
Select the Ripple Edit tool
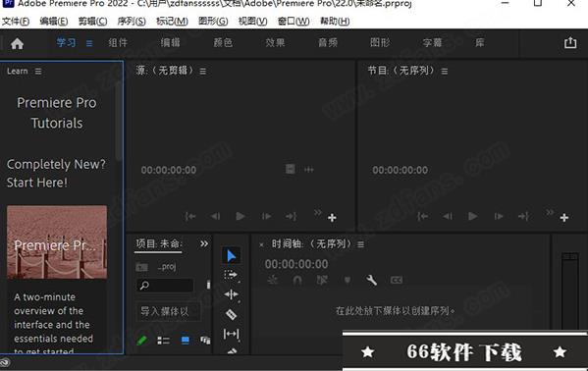tap(231, 294)
